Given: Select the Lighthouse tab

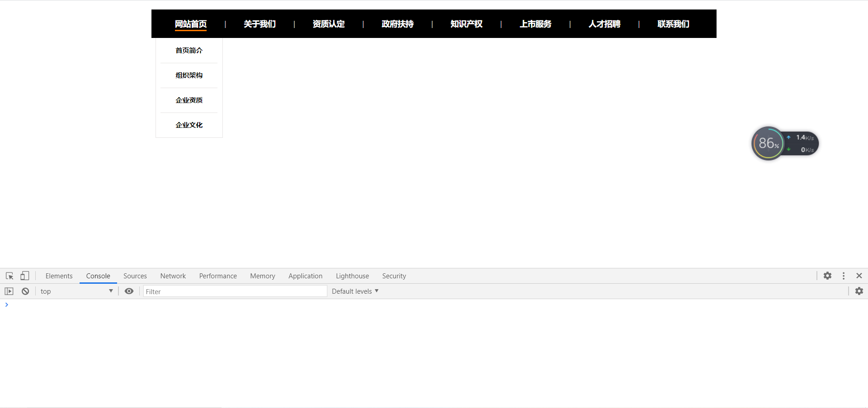Looking at the screenshot, I should point(353,276).
